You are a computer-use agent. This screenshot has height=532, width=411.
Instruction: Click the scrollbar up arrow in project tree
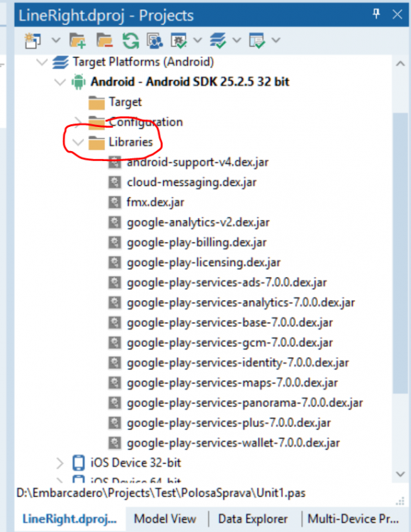(400, 63)
